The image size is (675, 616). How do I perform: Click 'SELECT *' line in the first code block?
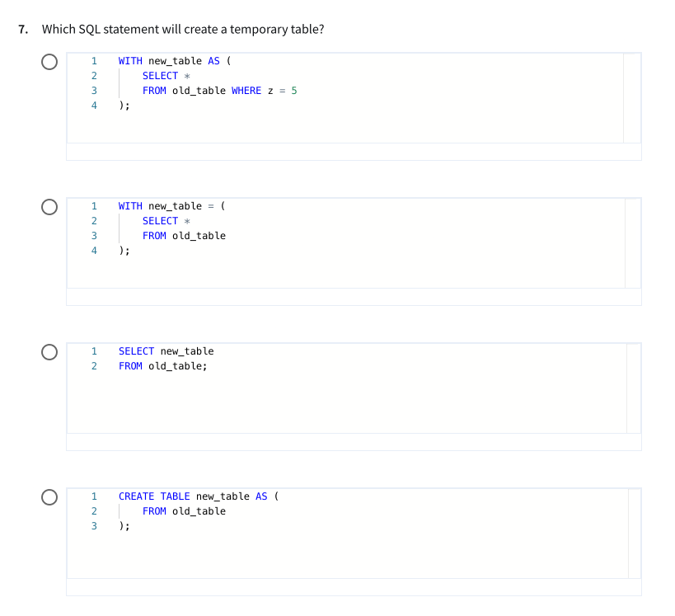[x=166, y=76]
